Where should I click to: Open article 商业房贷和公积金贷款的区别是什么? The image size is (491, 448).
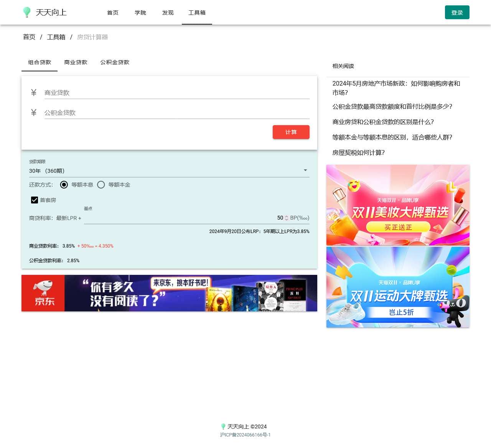pyautogui.click(x=398, y=122)
